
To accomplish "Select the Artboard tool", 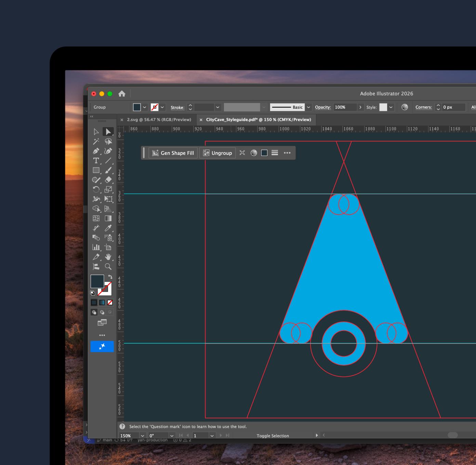I will point(108,247).
